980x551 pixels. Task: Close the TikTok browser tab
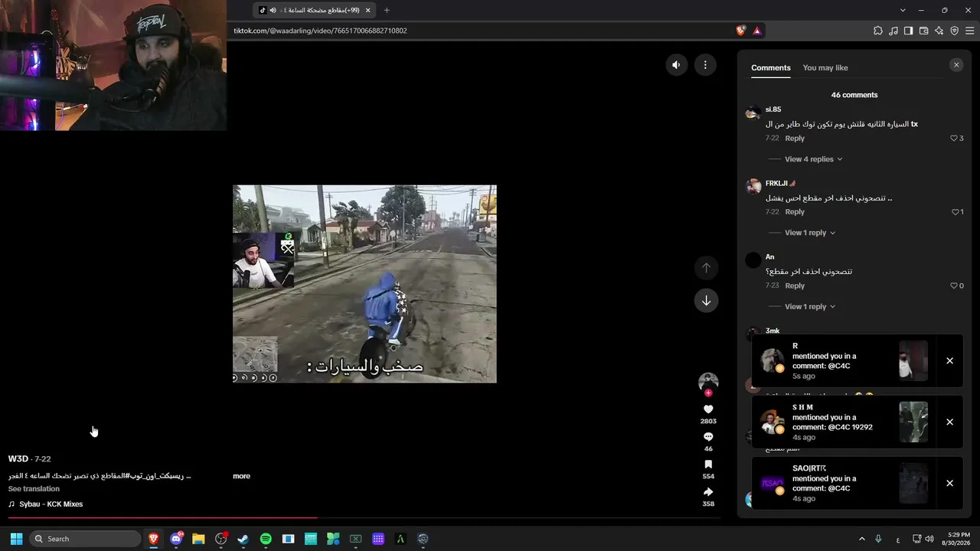point(367,10)
